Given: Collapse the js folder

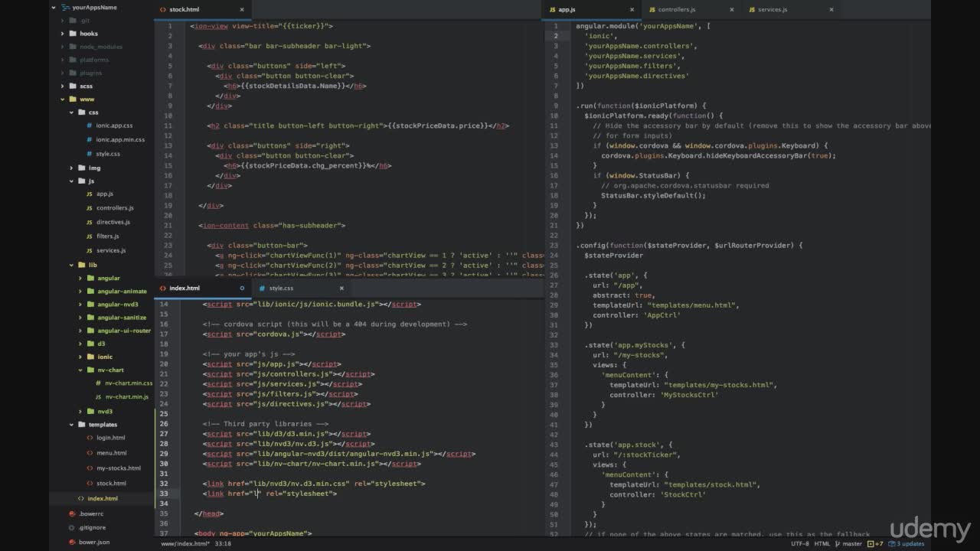Looking at the screenshot, I should [x=71, y=181].
